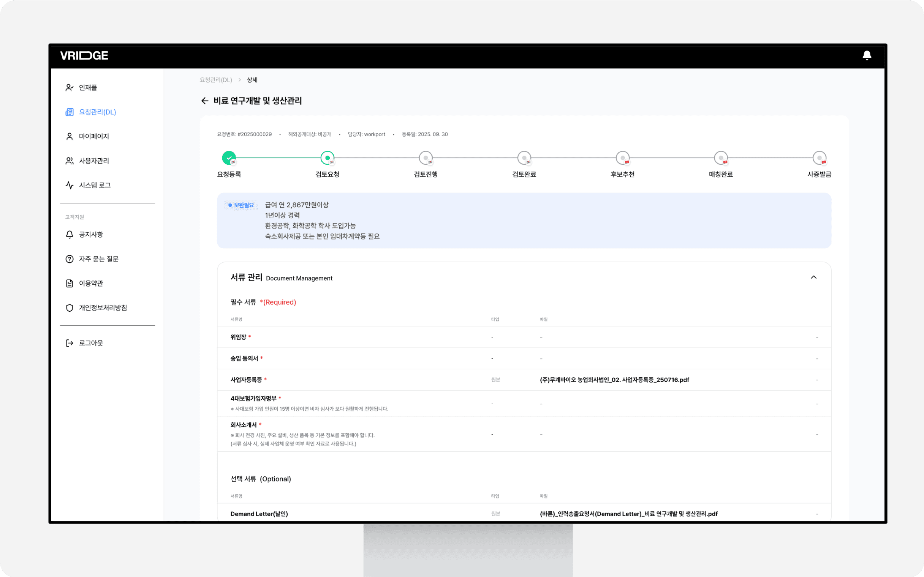Open 요청관리(DL) in the sidebar
This screenshot has height=577, width=924.
tap(97, 112)
